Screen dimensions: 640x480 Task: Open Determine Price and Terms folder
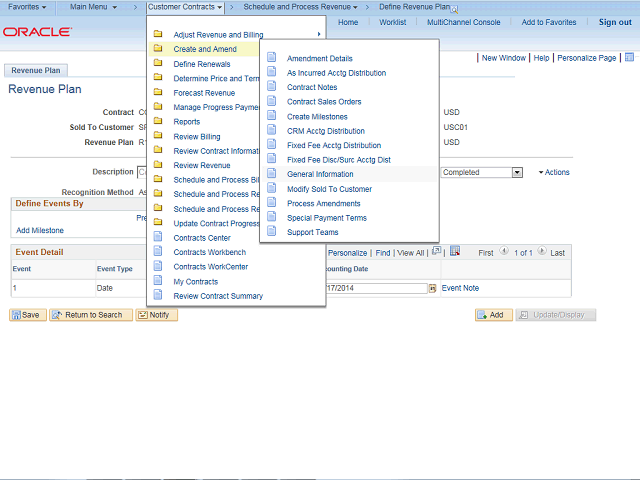point(216,78)
